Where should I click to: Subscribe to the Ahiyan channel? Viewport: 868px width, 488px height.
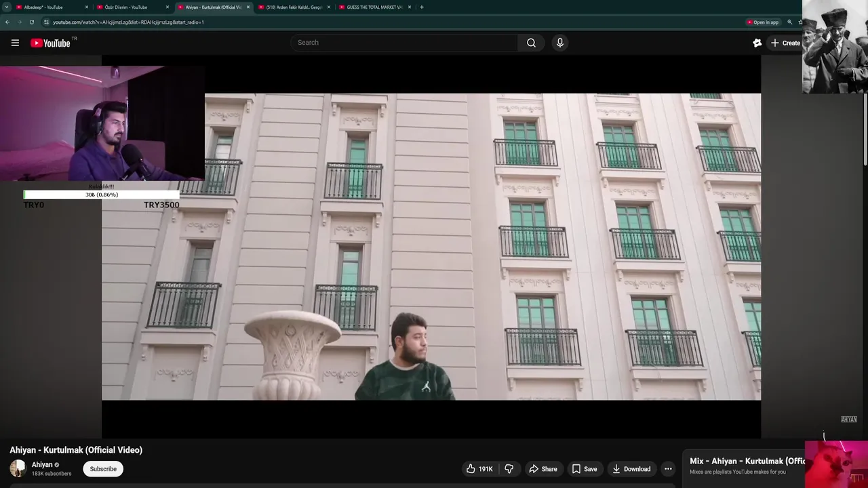point(103,469)
